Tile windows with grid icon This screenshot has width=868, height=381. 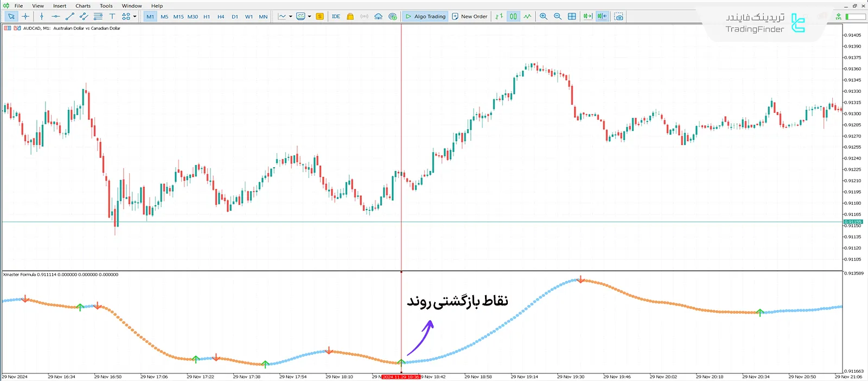(572, 16)
